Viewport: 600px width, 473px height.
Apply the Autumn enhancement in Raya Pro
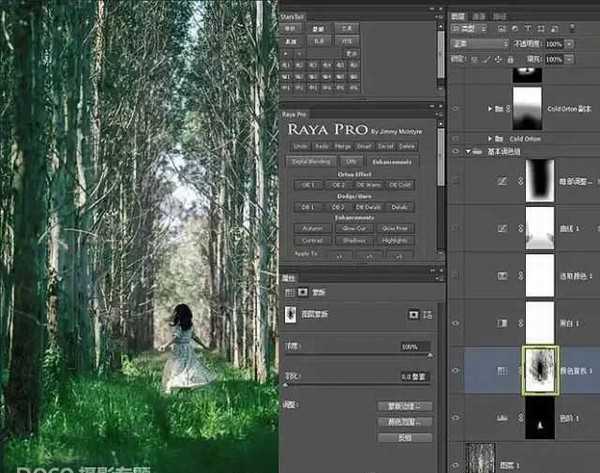click(311, 228)
